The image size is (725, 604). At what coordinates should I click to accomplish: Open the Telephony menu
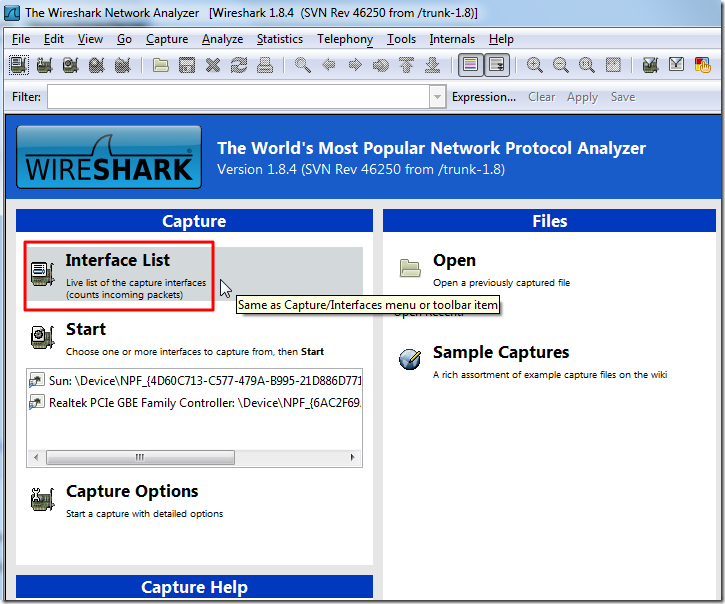[x=345, y=39]
